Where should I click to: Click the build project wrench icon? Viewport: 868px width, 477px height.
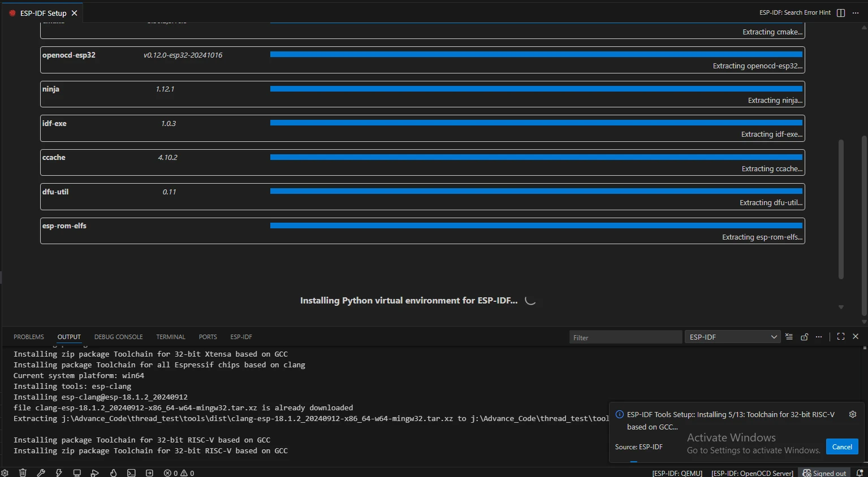(41, 473)
